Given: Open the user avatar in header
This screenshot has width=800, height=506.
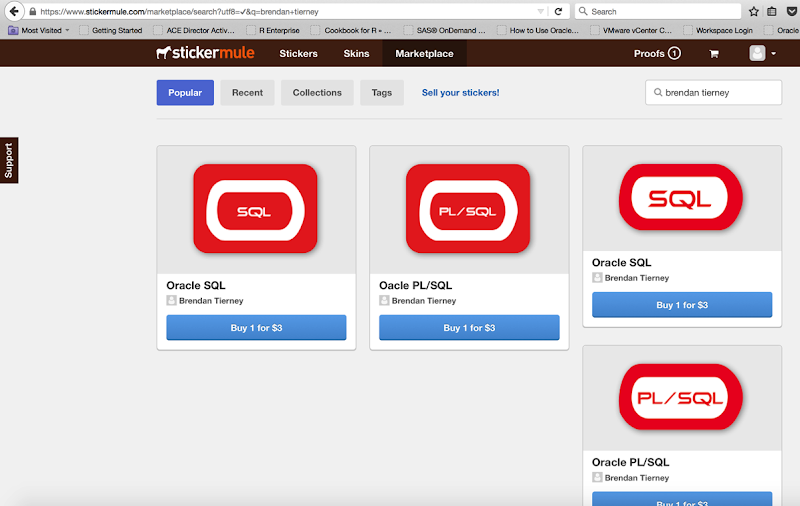Looking at the screenshot, I should pos(757,53).
